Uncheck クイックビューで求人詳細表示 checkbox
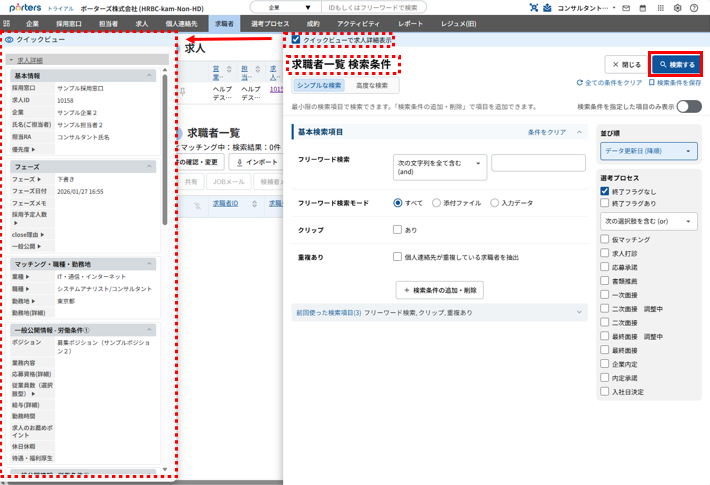Screen dimensions: 710x485 click(296, 40)
